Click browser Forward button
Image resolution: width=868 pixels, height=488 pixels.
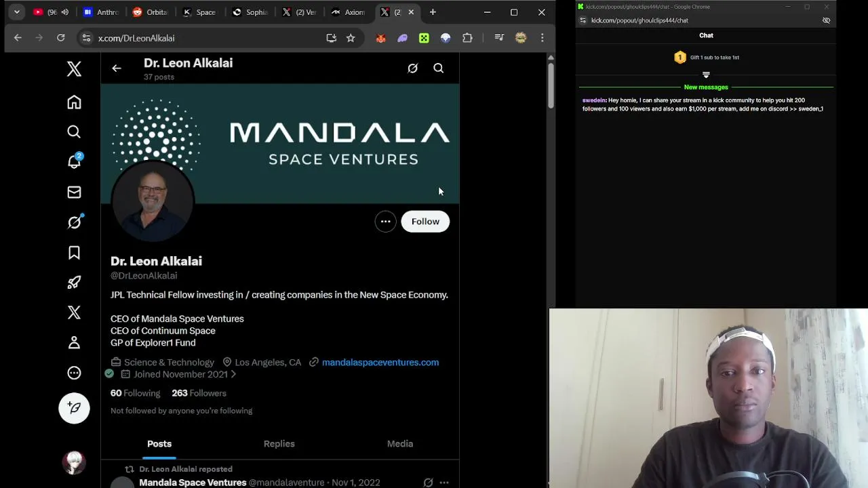coord(39,38)
